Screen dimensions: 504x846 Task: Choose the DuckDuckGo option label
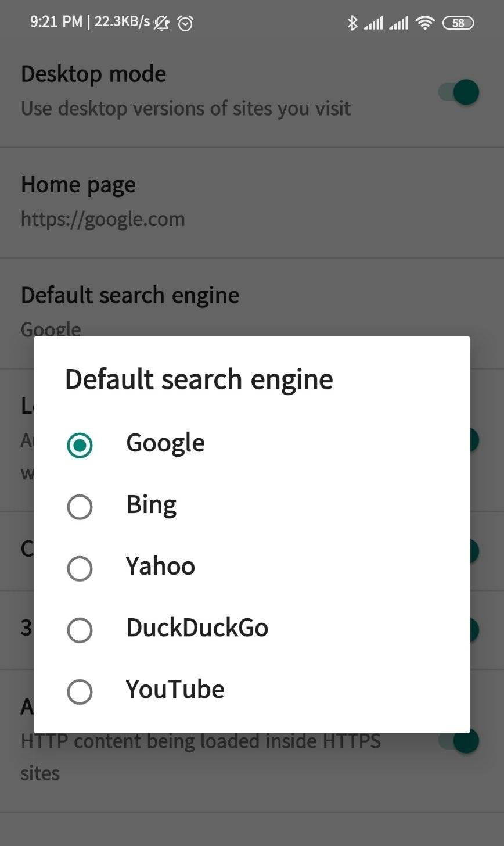(x=197, y=628)
